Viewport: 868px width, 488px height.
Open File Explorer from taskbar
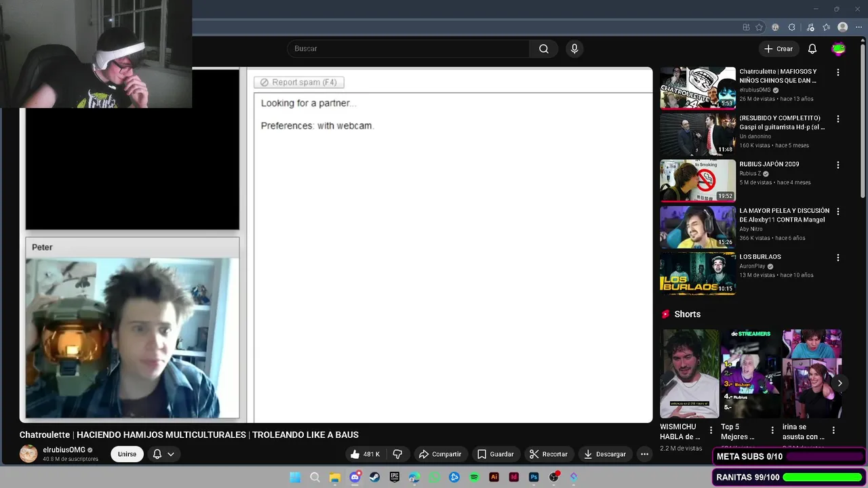pyautogui.click(x=335, y=477)
